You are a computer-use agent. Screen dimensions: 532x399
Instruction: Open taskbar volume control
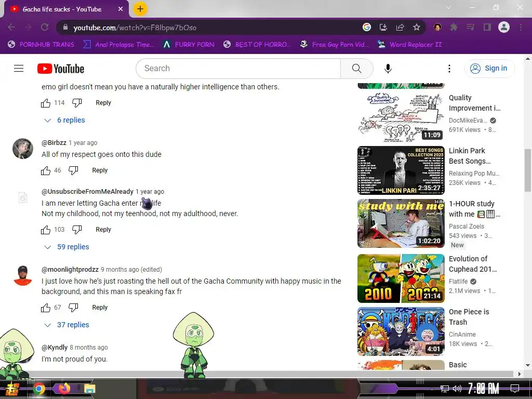[x=457, y=389]
